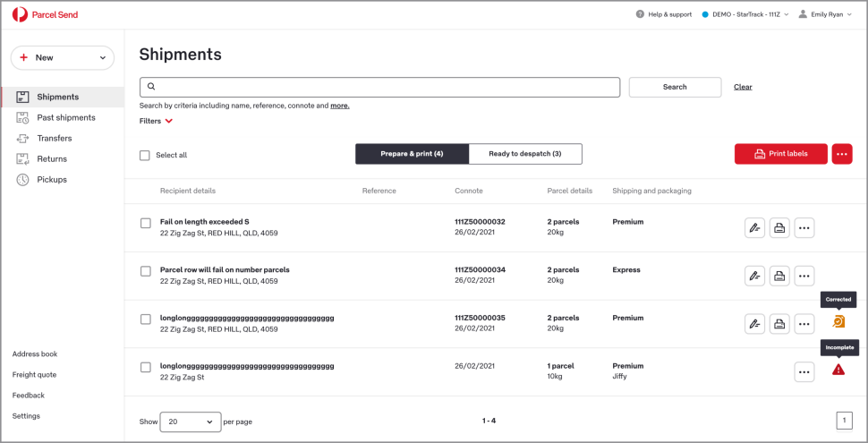Select the Parcel row will fail shipment checkbox
The height and width of the screenshot is (443, 868).
coord(146,271)
